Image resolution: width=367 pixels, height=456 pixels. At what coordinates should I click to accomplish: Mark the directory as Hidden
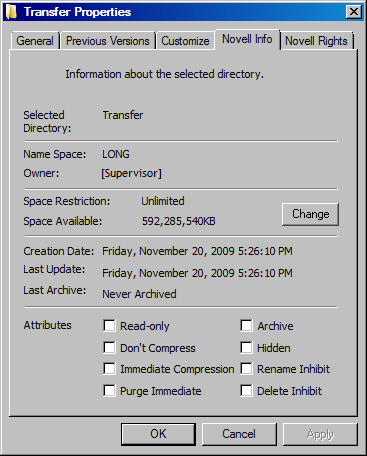tap(246, 348)
